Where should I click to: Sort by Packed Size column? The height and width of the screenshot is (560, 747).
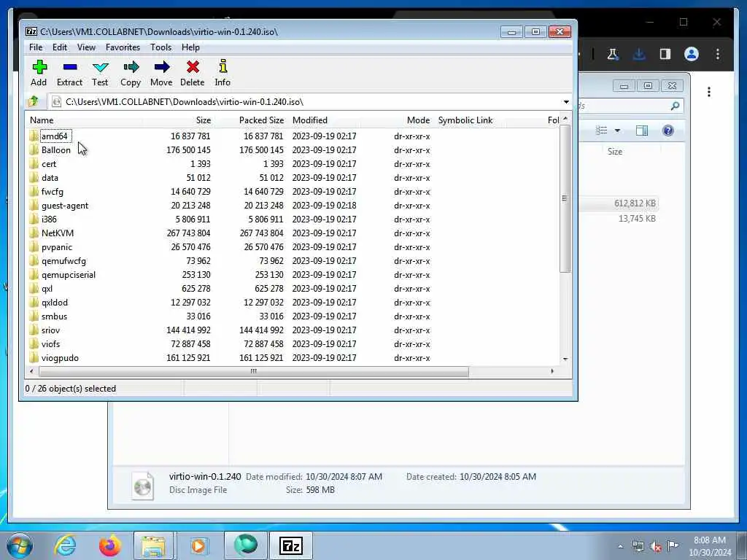pos(250,120)
